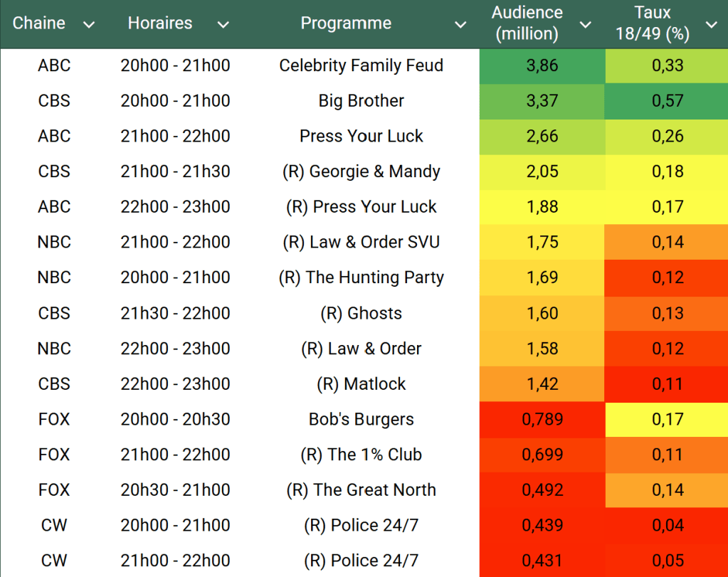
Task: Open the Taux 18/49 (%) filter chevron
Action: (x=711, y=25)
